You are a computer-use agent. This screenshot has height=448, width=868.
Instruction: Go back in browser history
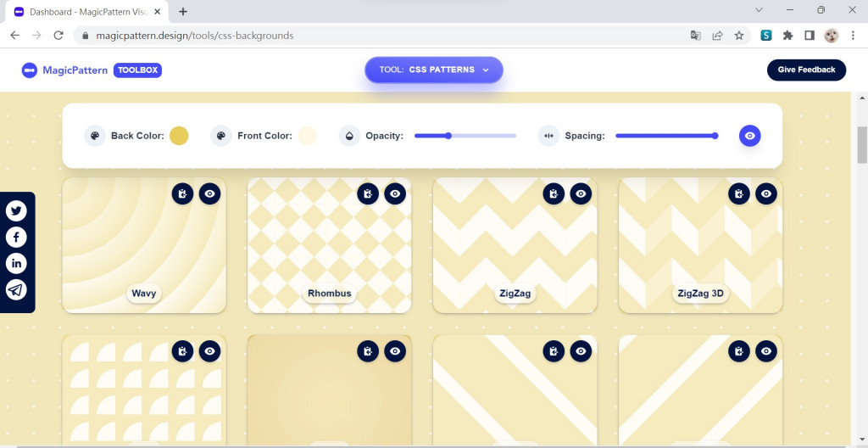[x=14, y=36]
